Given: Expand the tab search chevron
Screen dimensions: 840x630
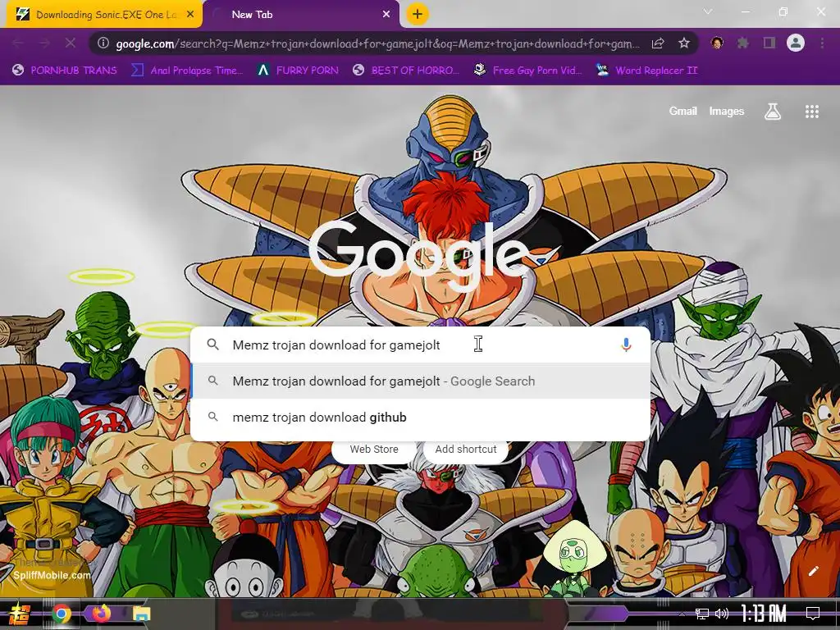Looking at the screenshot, I should [x=708, y=11].
